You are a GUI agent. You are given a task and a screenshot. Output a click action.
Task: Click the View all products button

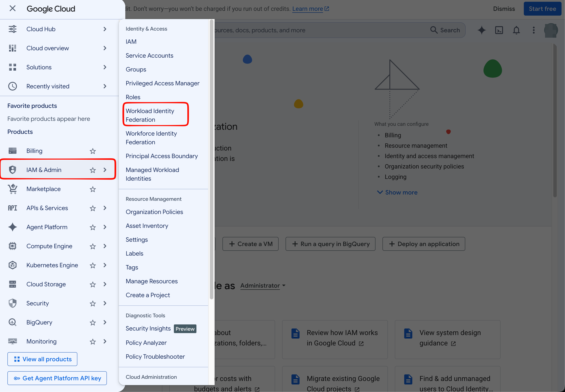click(42, 359)
